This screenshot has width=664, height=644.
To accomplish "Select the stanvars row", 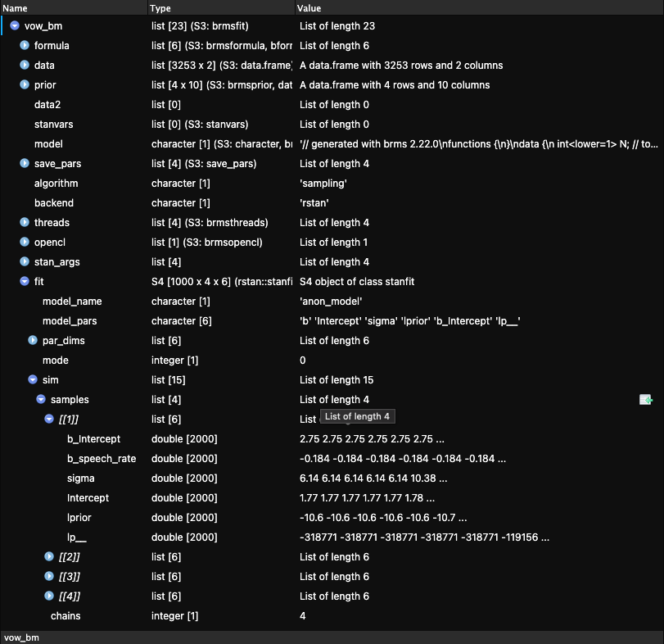I will click(x=332, y=125).
